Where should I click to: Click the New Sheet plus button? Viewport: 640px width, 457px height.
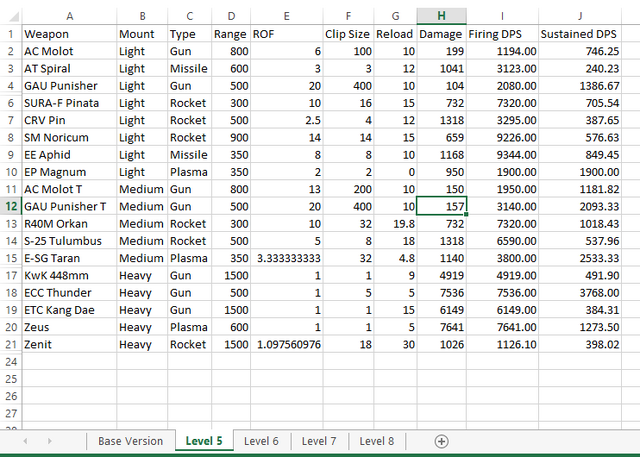(x=441, y=441)
